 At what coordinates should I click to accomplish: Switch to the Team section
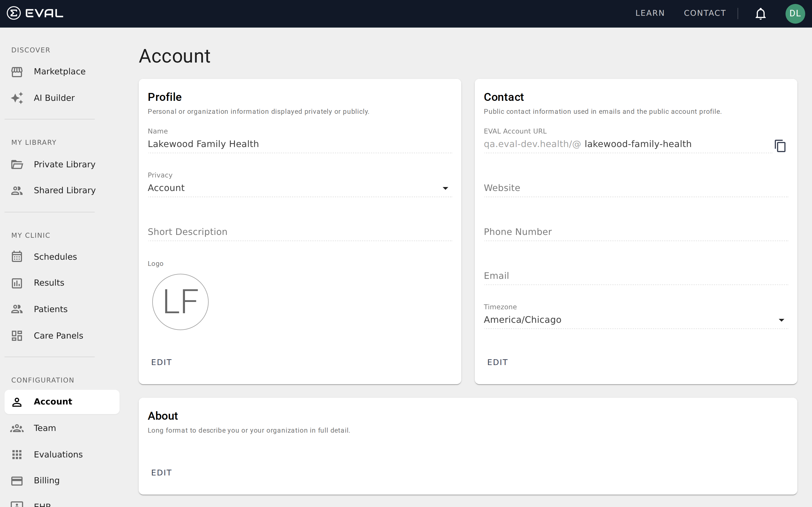coord(45,428)
